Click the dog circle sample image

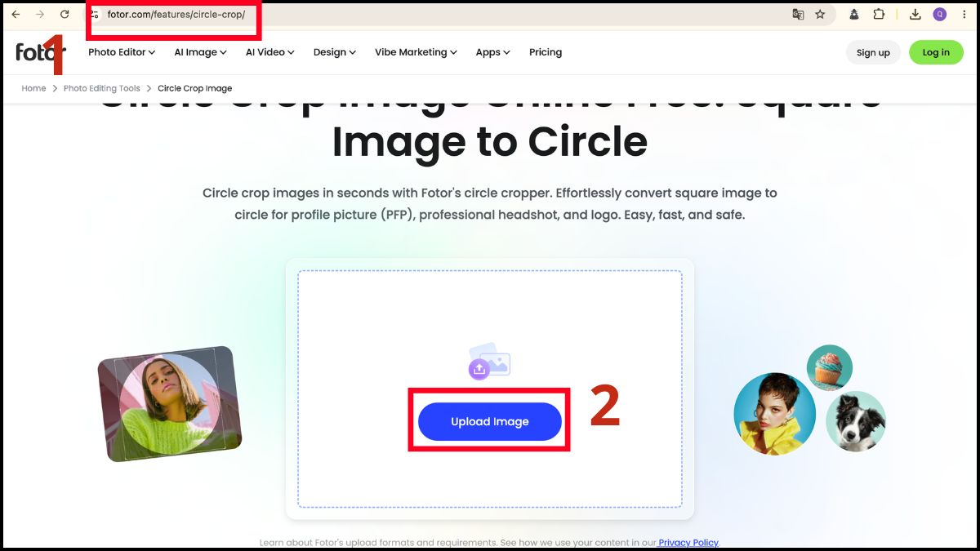[856, 422]
